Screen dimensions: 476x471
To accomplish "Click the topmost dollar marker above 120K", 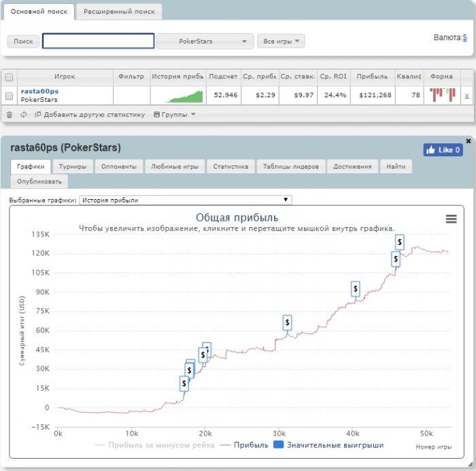I will tap(400, 242).
